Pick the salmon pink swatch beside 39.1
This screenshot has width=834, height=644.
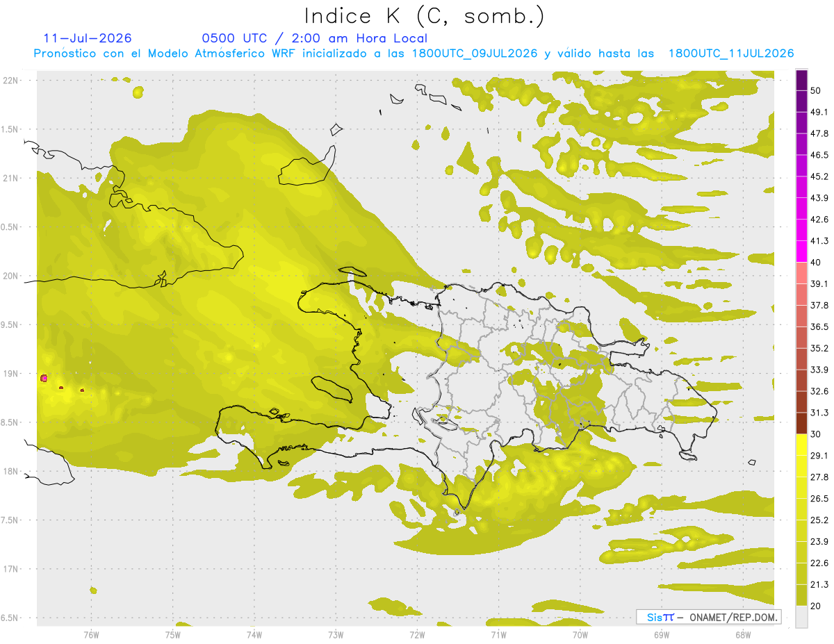801,273
